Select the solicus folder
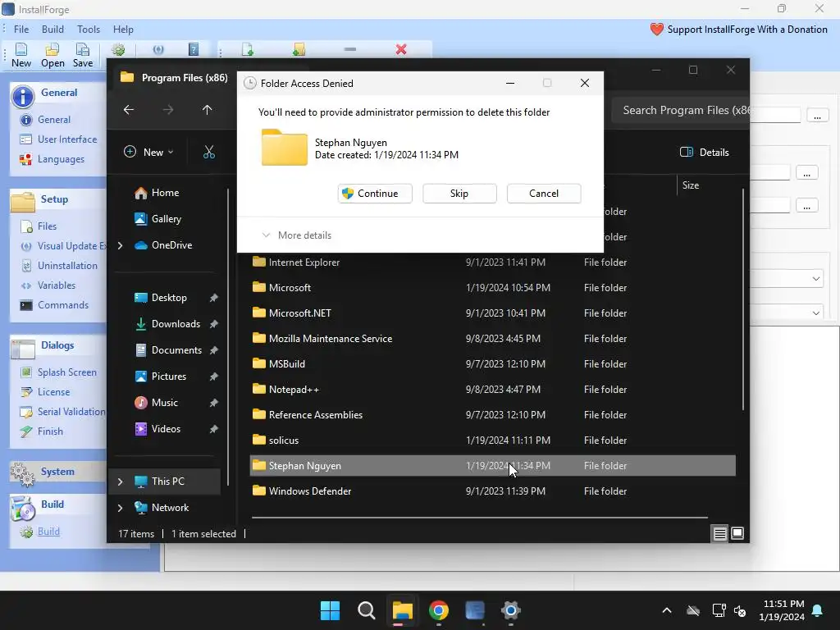The image size is (840, 630). [x=492, y=441]
